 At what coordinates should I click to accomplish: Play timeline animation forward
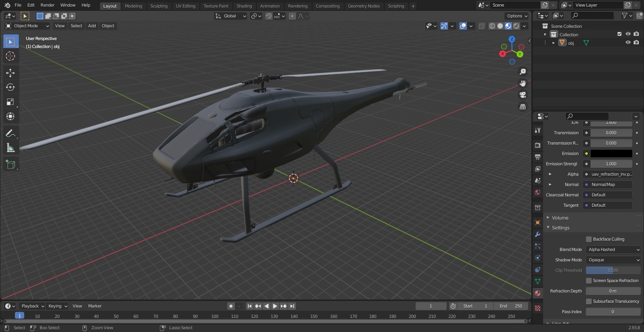point(275,306)
